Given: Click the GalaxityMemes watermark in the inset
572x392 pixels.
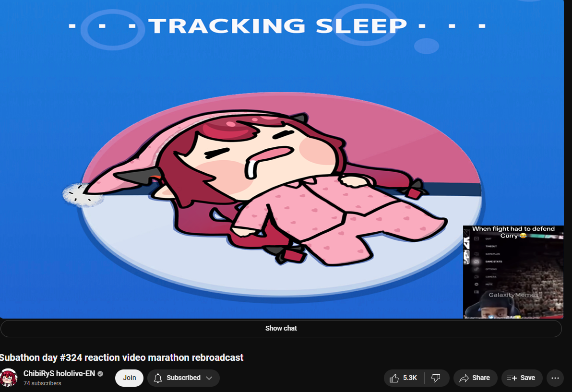Looking at the screenshot, I should 513,295.
